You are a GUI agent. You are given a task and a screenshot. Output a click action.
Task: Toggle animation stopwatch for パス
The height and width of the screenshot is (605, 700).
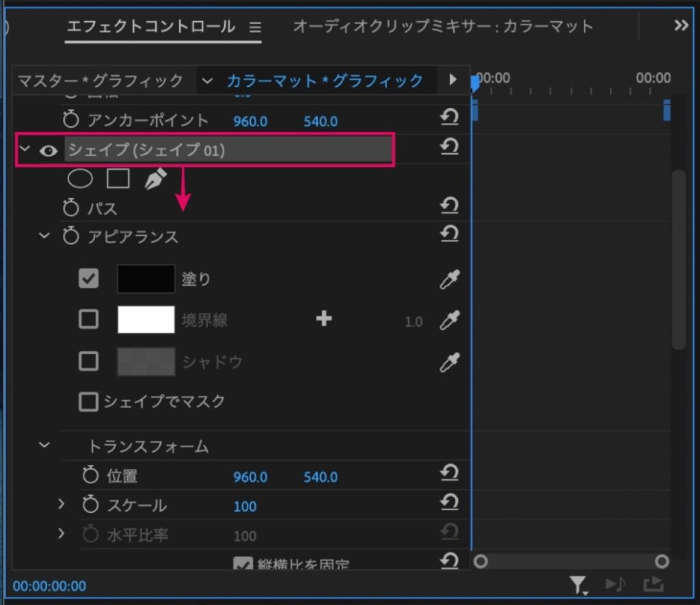pos(70,208)
